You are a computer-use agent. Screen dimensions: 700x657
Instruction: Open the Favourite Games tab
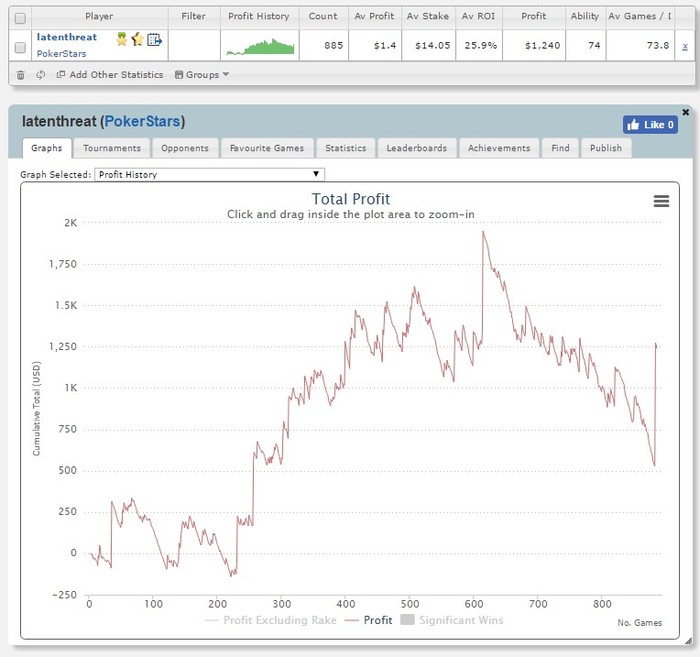[x=267, y=148]
